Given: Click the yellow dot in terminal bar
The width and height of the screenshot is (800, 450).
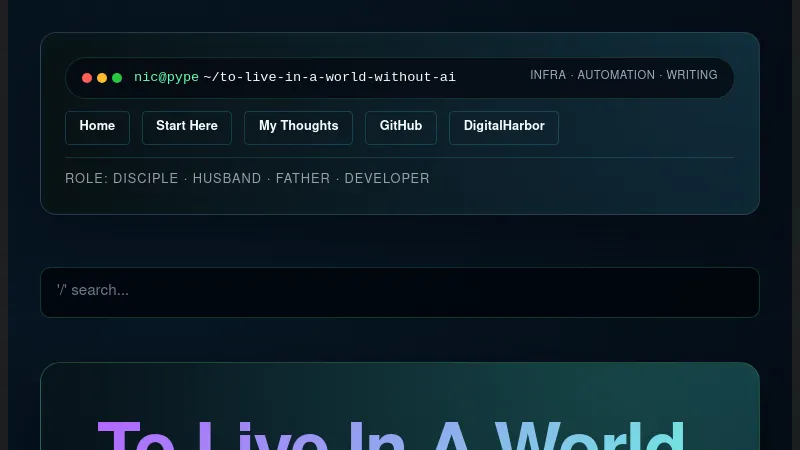Looking at the screenshot, I should (102, 78).
